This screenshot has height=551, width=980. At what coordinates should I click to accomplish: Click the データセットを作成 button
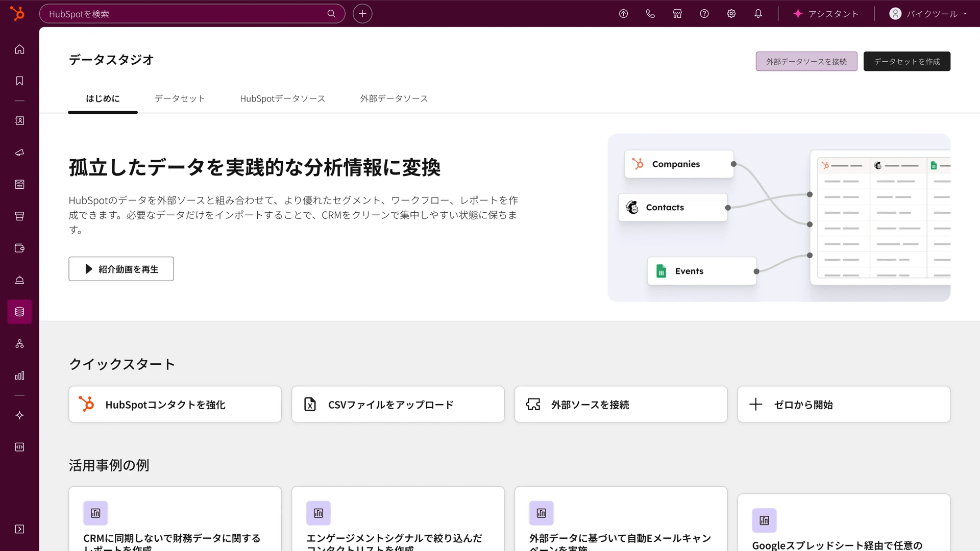tap(906, 61)
